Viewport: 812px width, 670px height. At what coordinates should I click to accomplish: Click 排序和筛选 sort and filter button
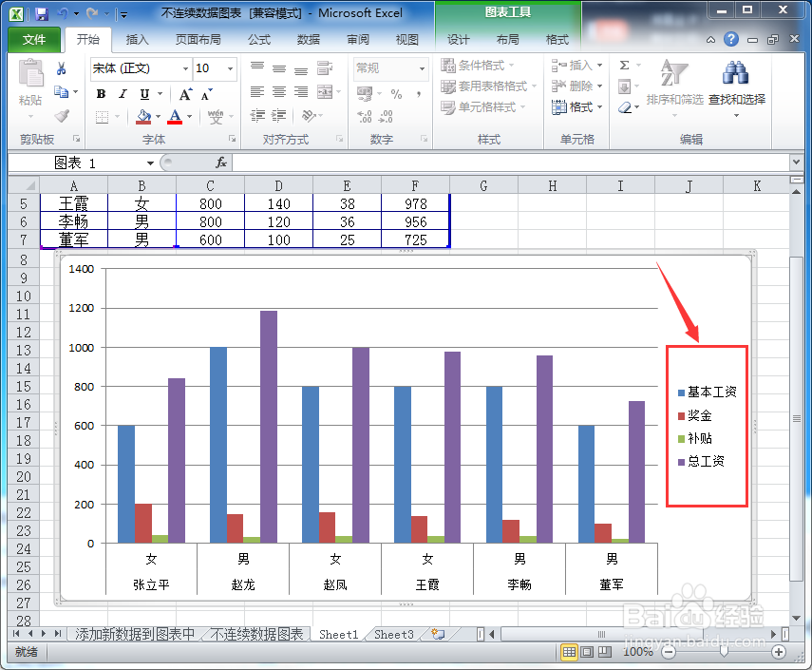[x=675, y=86]
